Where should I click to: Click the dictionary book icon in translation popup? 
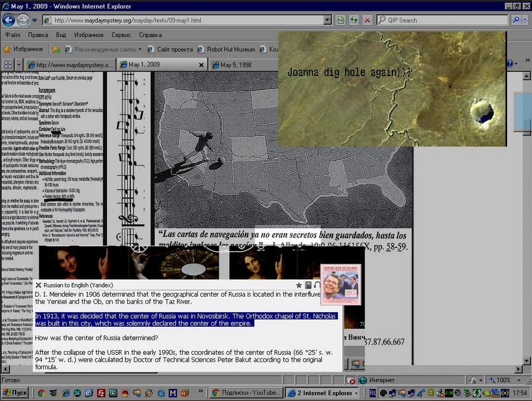(x=308, y=285)
